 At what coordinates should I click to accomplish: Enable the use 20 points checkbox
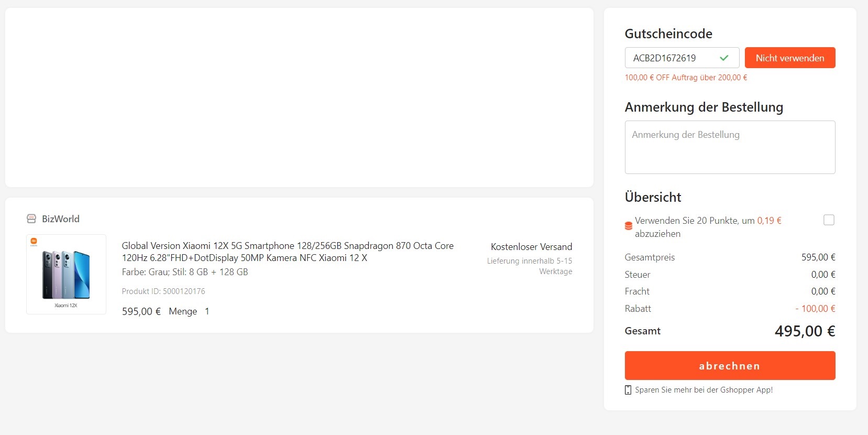(829, 220)
